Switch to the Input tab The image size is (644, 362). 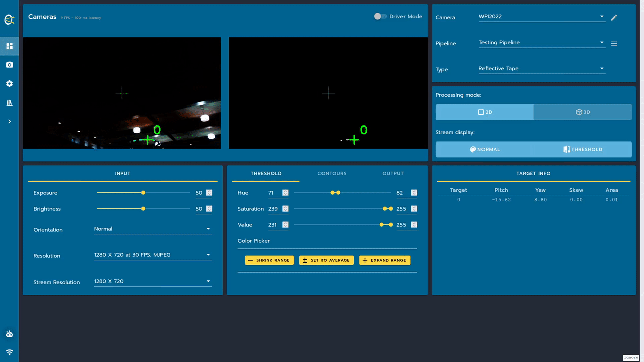pyautogui.click(x=123, y=173)
